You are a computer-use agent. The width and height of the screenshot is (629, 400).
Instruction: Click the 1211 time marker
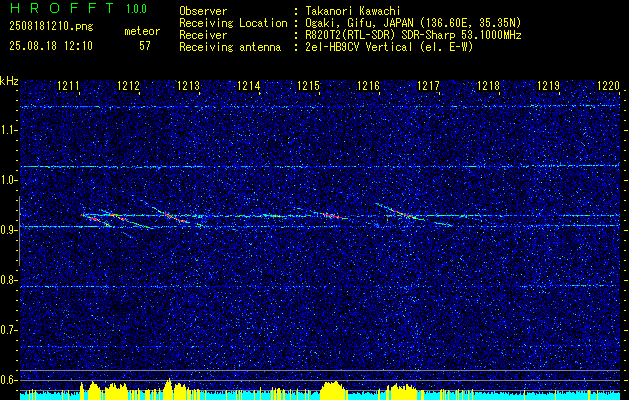click(x=69, y=85)
